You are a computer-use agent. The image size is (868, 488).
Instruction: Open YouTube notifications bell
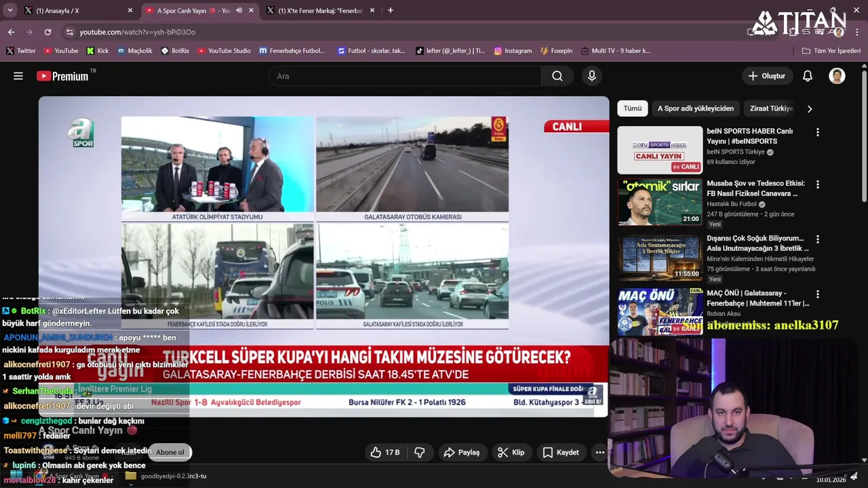coord(807,76)
